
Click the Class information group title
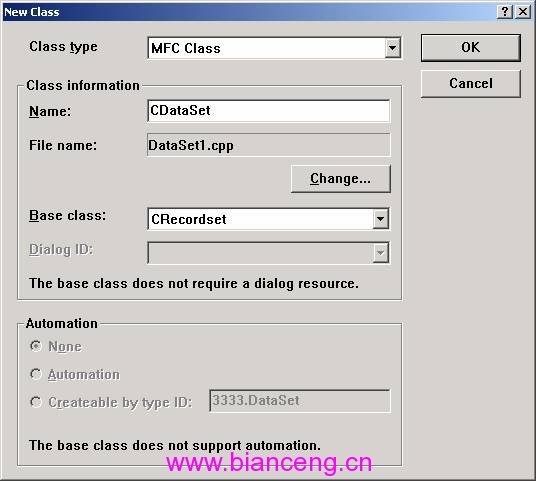tap(83, 85)
